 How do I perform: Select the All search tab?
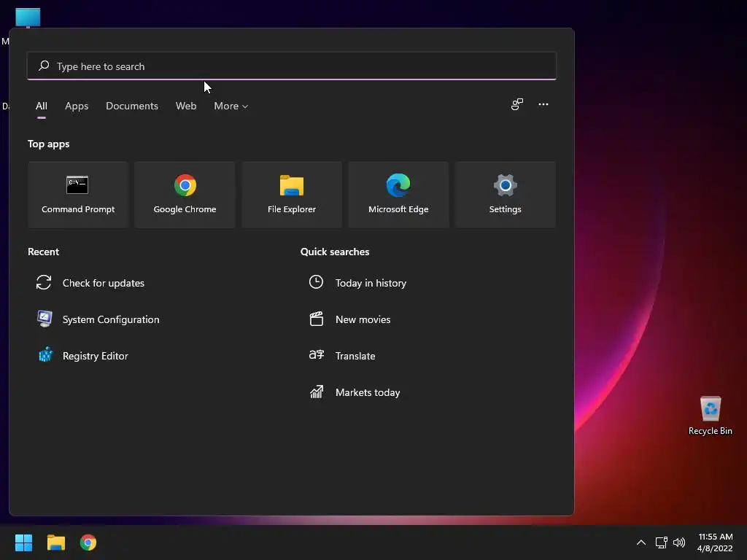(42, 106)
